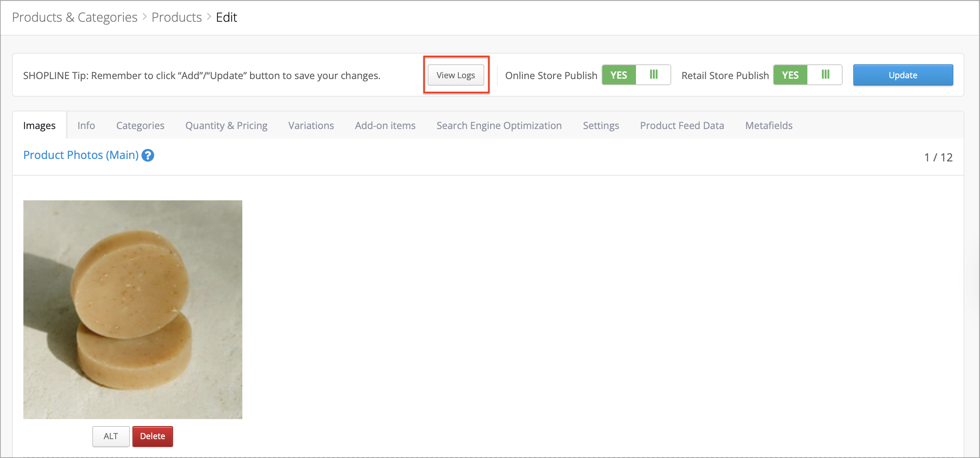Viewport: 980px width, 458px height.
Task: Select the soap product photo thumbnail
Action: pyautogui.click(x=133, y=310)
